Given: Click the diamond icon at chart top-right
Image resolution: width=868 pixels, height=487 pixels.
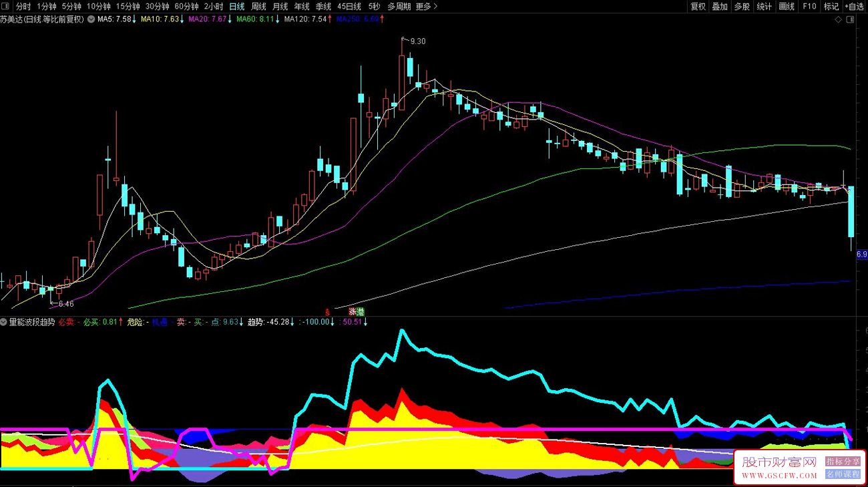Looking at the screenshot, I should point(839,20).
